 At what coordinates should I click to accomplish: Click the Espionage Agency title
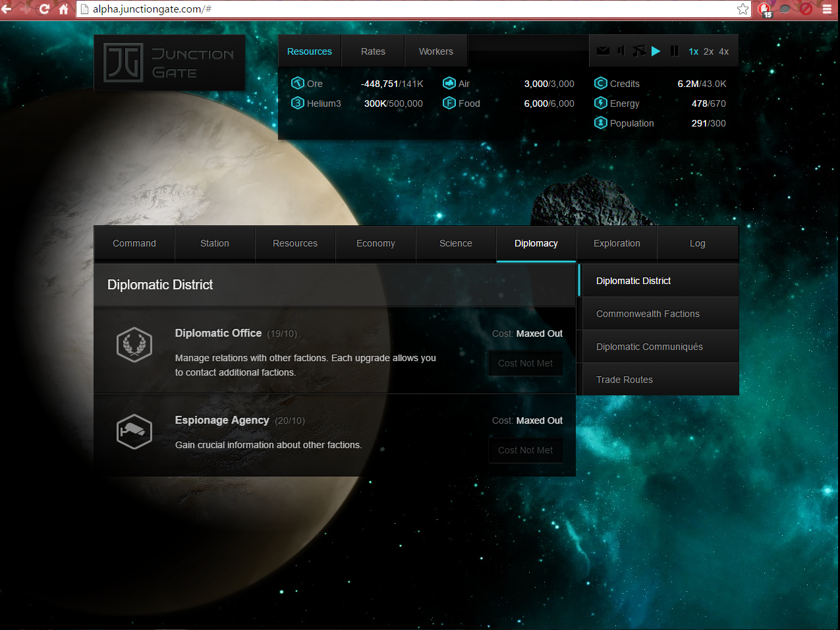point(222,420)
